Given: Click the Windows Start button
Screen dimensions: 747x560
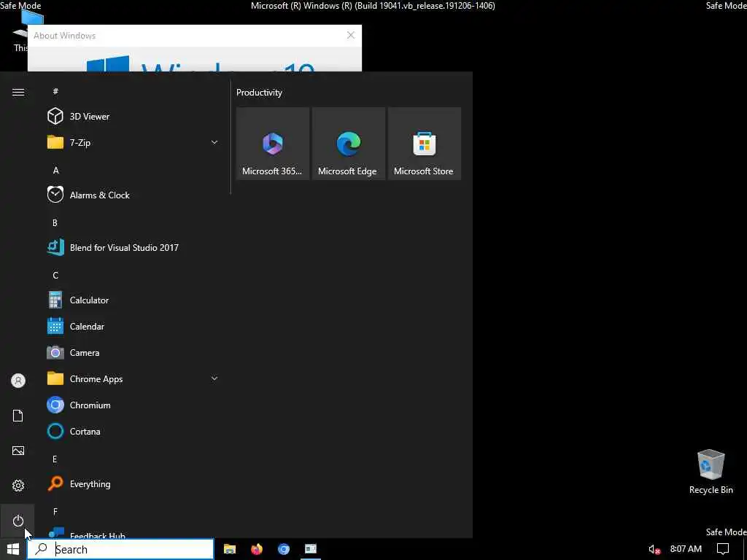Looking at the screenshot, I should (x=13, y=549).
